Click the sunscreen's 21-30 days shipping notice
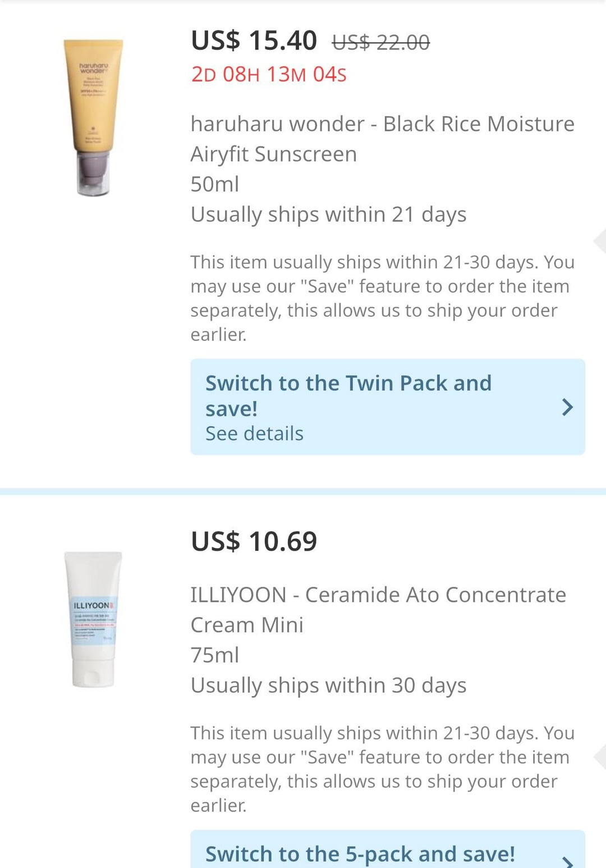 pos(382,298)
